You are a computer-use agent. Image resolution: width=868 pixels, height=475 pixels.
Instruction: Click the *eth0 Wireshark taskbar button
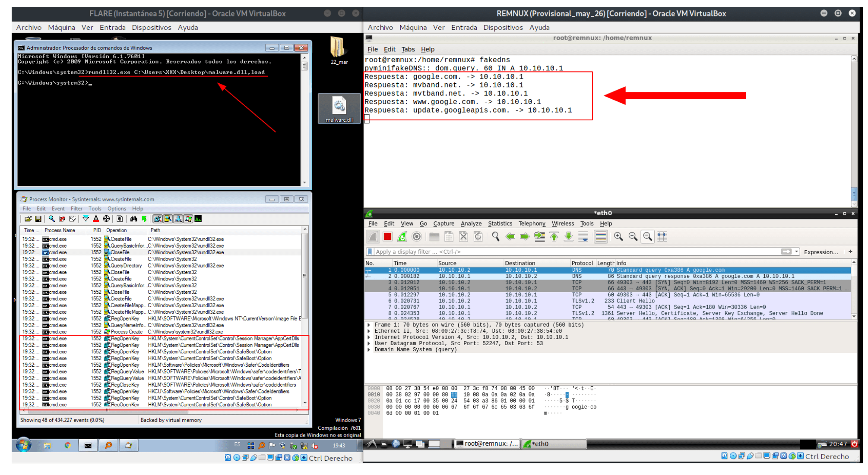554,444
